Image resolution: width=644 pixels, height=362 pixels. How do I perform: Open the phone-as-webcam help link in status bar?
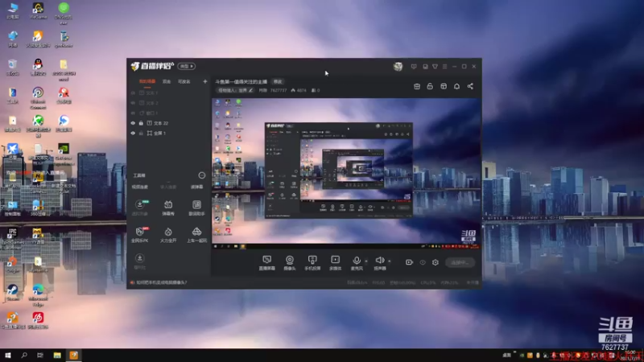[x=161, y=282]
